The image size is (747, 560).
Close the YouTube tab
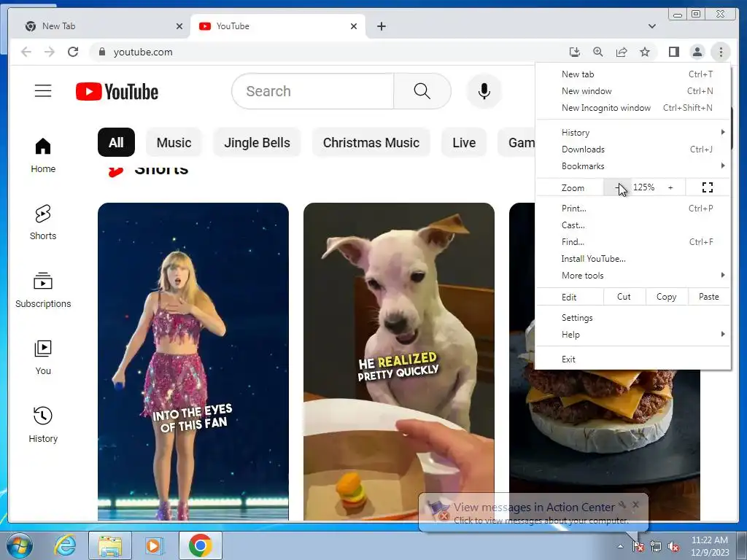coord(354,26)
